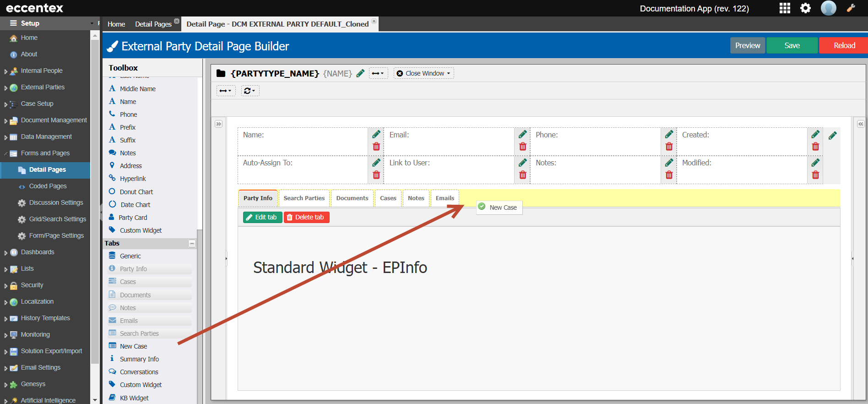Switch to the Home tab

tap(116, 24)
